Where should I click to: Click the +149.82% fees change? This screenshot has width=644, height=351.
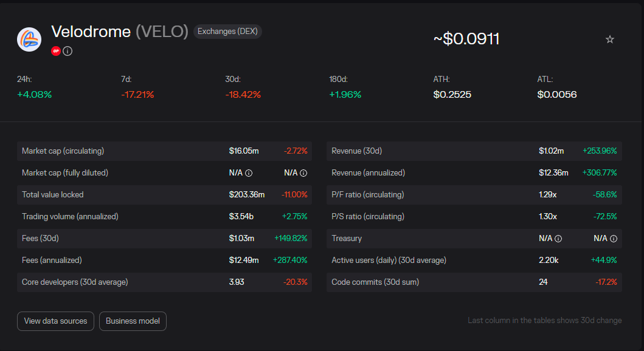tap(291, 239)
